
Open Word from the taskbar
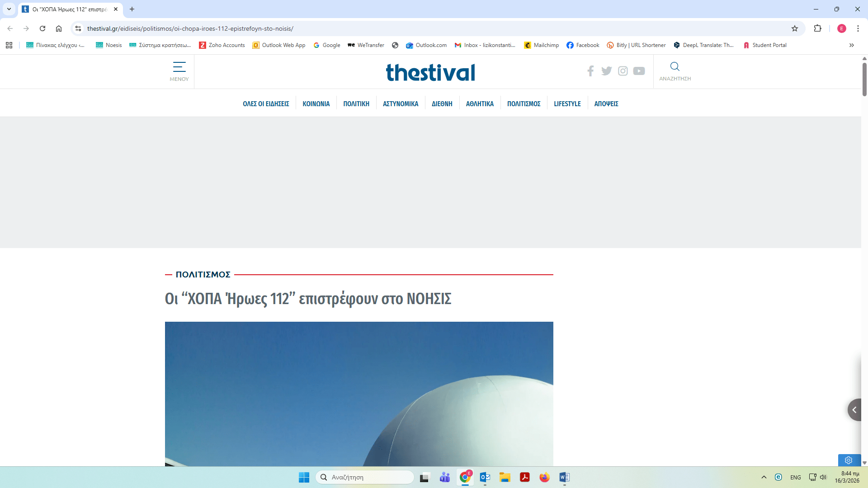(x=564, y=477)
